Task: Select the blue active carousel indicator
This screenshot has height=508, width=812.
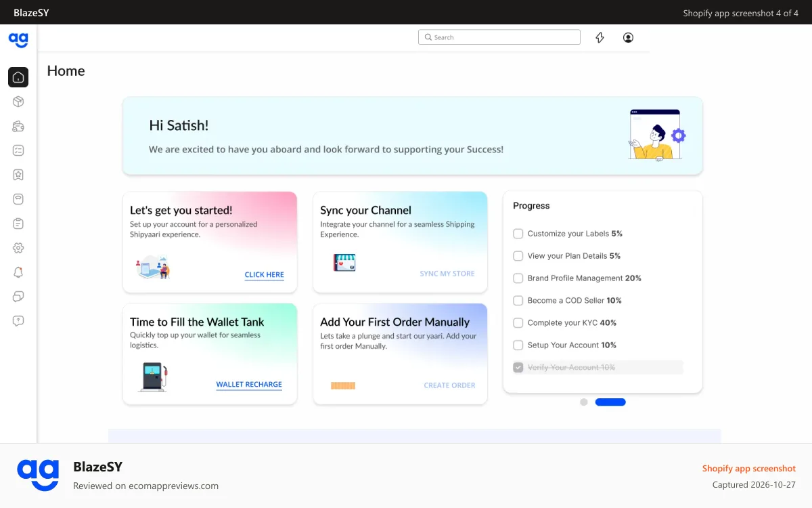Action: [610, 402]
